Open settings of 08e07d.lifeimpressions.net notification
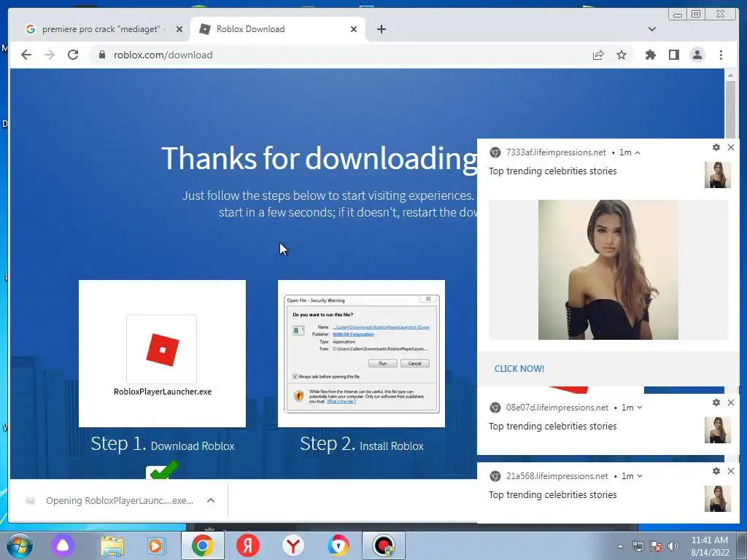 click(x=716, y=402)
